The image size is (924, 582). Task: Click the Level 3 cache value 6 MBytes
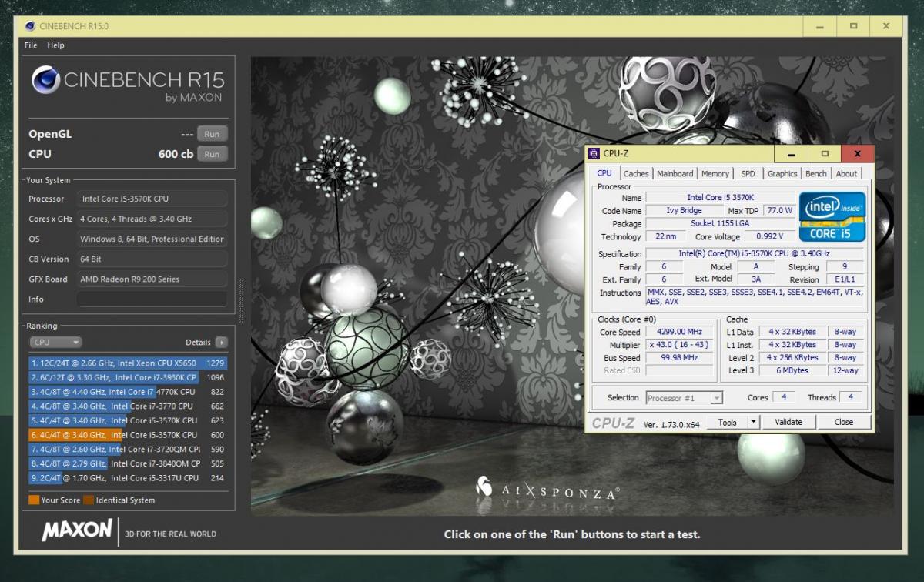pyautogui.click(x=792, y=370)
